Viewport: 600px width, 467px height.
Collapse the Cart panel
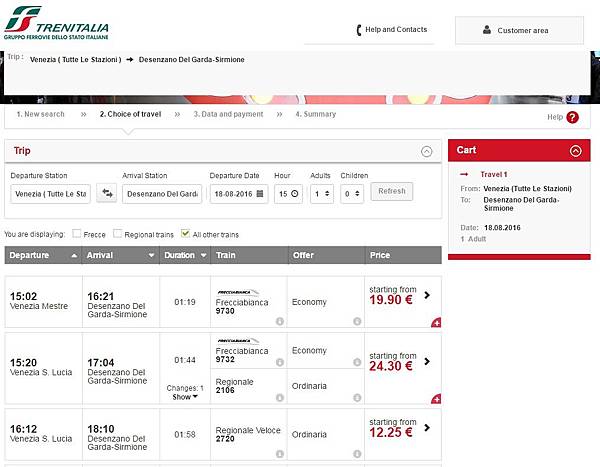pos(576,151)
